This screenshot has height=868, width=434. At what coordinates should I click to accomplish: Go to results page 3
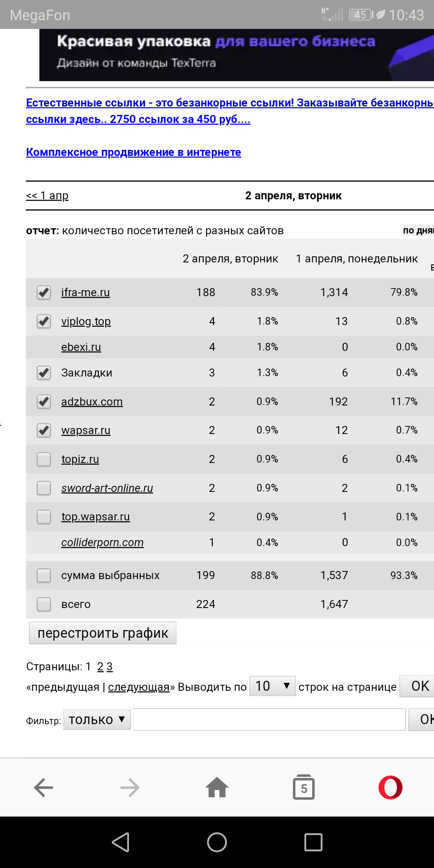pyautogui.click(x=110, y=667)
